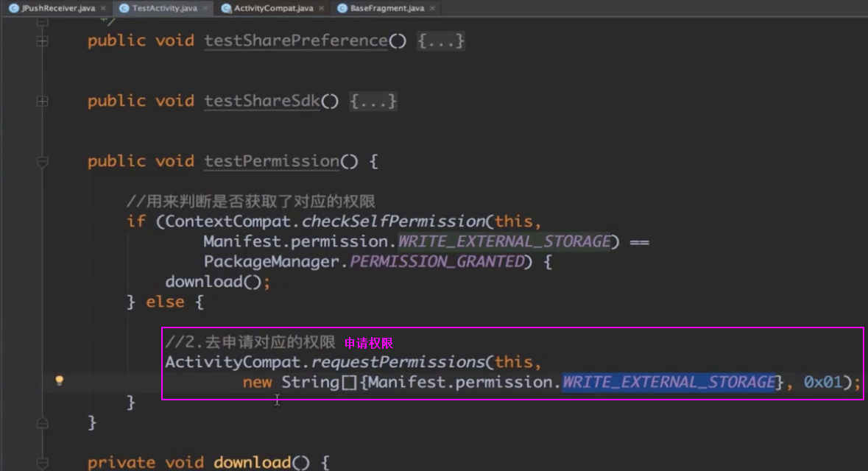Click the testShareSdk method name
The height and width of the screenshot is (471, 868).
click(x=262, y=102)
